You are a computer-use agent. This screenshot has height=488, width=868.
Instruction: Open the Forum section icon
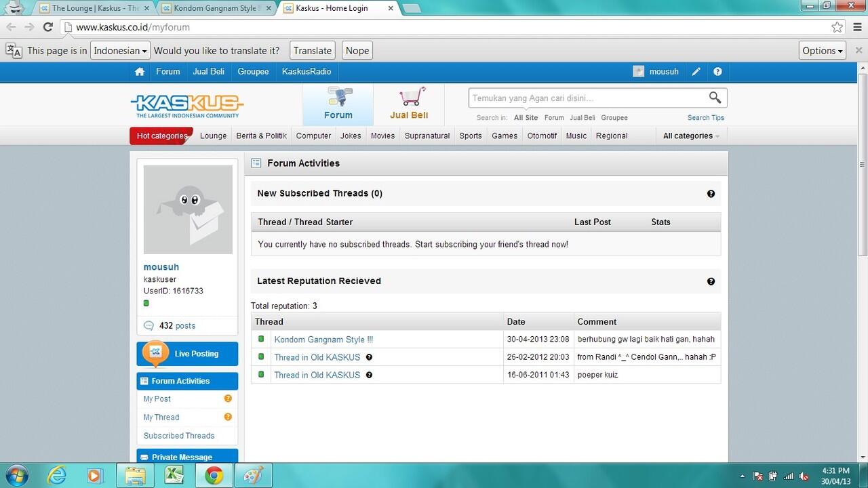point(338,104)
